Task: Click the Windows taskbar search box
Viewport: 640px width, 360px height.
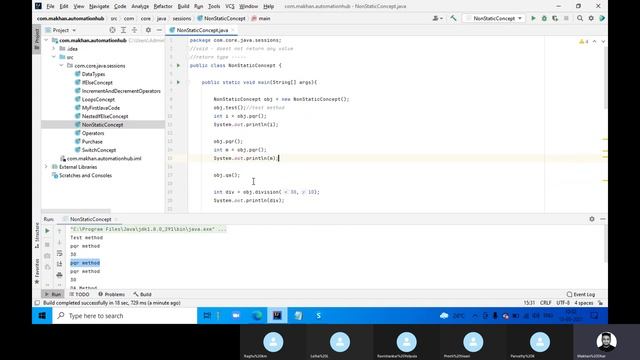Action: pyautogui.click(x=124, y=316)
